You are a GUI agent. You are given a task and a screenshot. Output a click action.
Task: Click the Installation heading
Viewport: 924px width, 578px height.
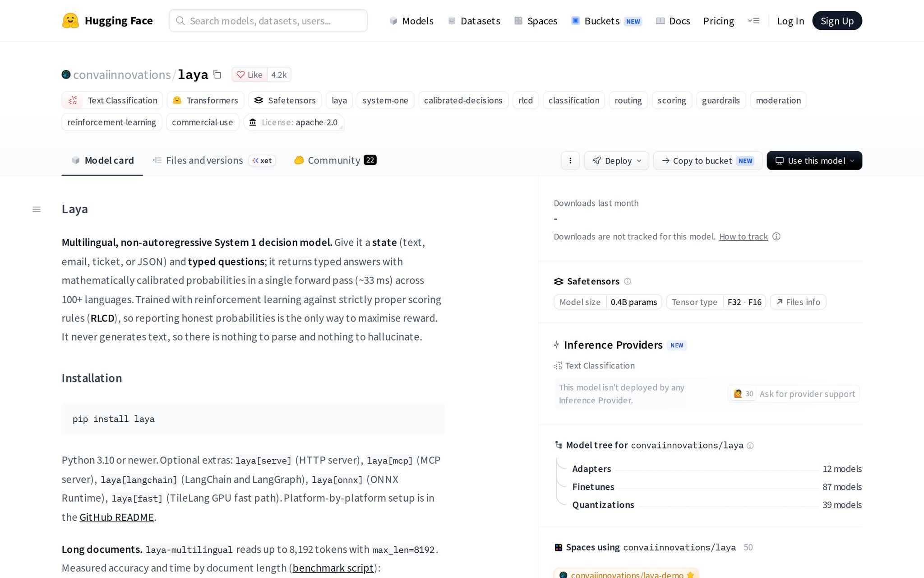[92, 378]
